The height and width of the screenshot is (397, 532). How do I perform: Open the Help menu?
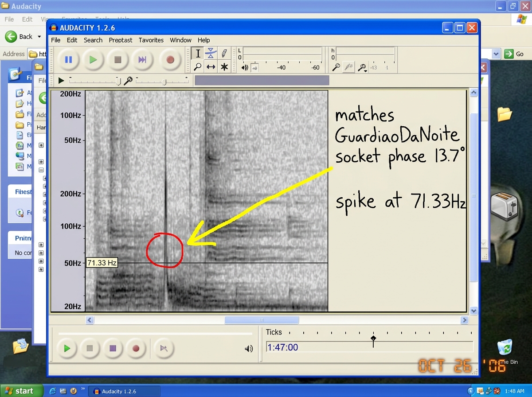[204, 40]
